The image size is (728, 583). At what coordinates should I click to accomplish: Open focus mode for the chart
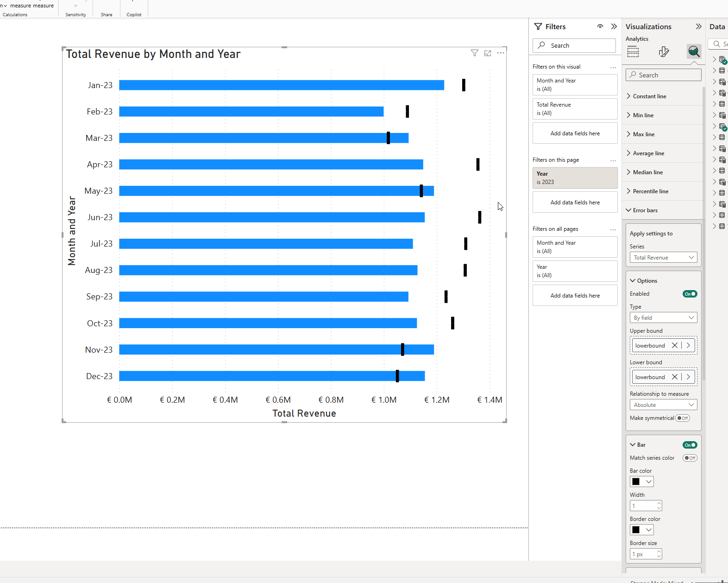point(488,53)
